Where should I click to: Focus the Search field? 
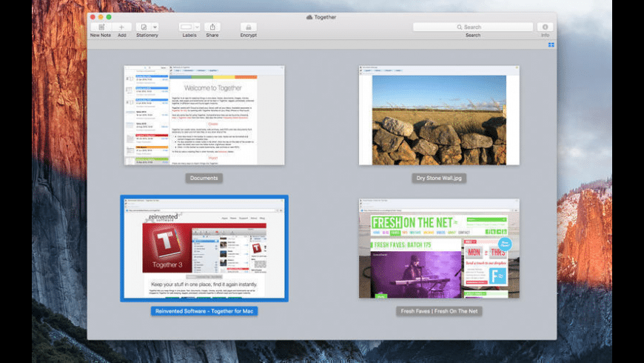click(473, 27)
